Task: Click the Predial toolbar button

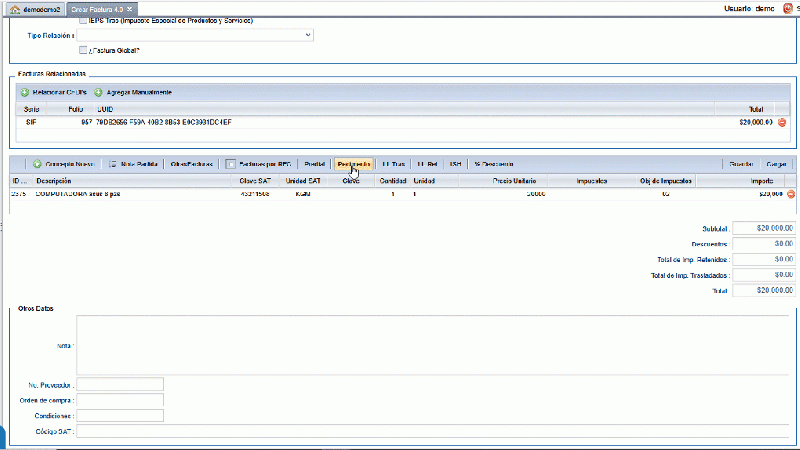Action: [x=314, y=164]
